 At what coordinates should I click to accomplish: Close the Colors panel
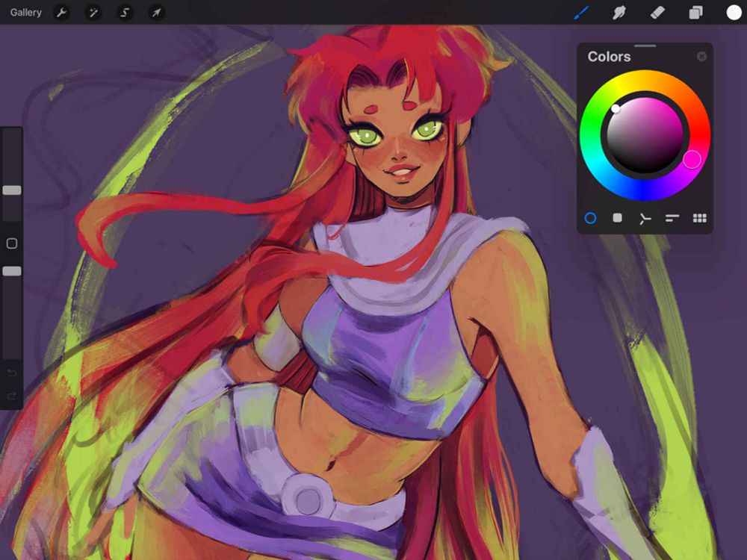tap(701, 57)
